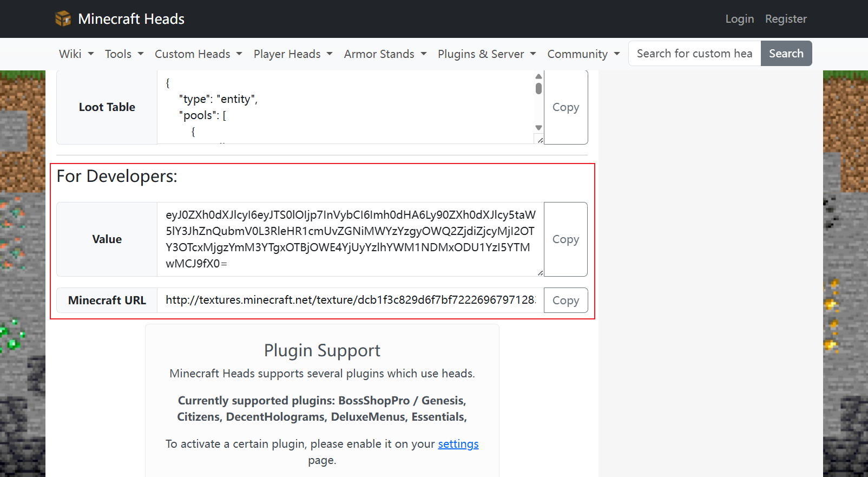Expand the Armor Stands menu
The image size is (868, 477).
click(385, 54)
